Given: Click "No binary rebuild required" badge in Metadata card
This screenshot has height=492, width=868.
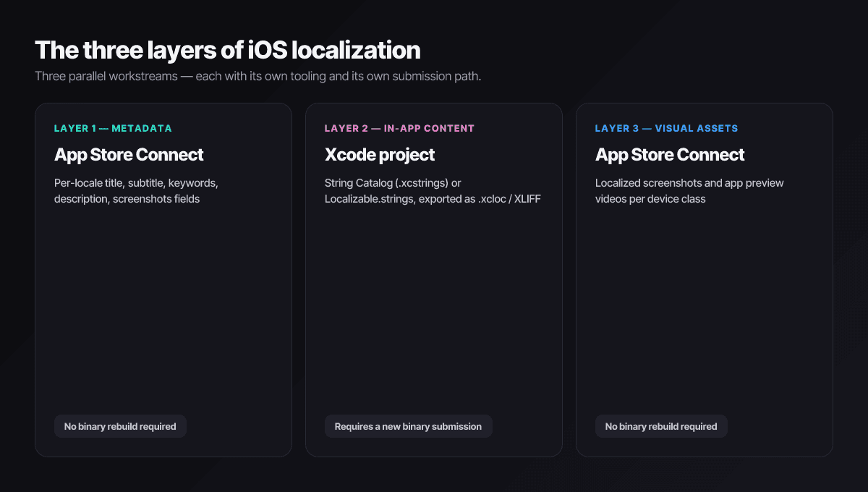Looking at the screenshot, I should pos(120,426).
